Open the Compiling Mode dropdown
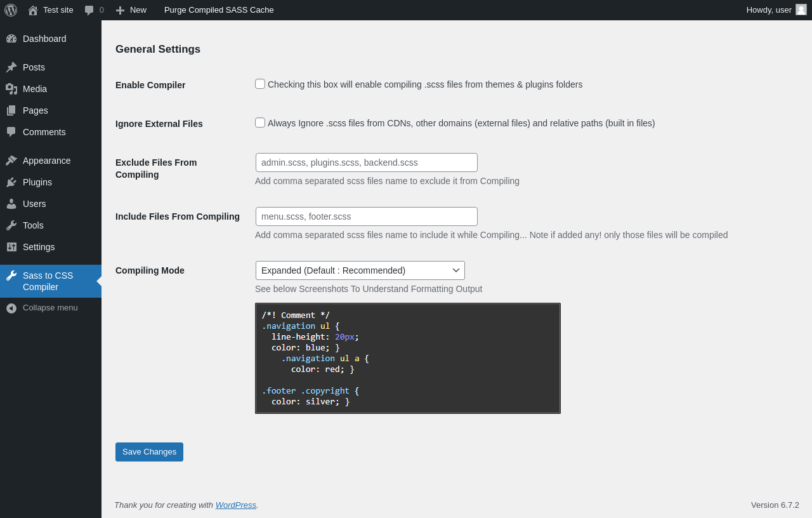Viewport: 812px width, 518px height. pos(360,270)
